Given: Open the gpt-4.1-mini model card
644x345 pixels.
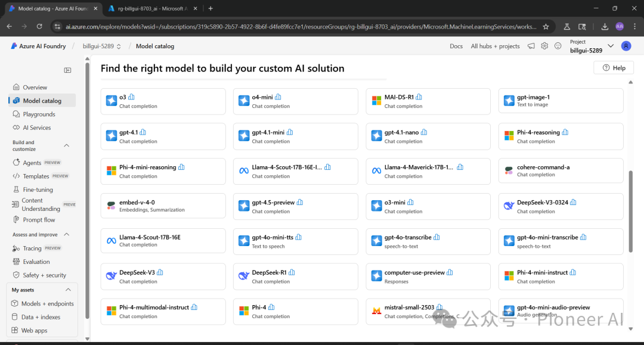Looking at the screenshot, I should [295, 136].
